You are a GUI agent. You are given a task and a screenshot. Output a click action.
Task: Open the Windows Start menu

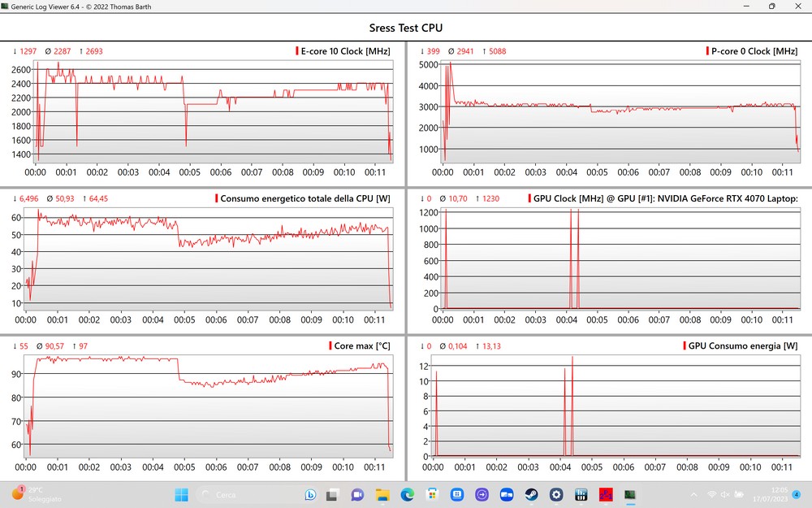(x=180, y=494)
